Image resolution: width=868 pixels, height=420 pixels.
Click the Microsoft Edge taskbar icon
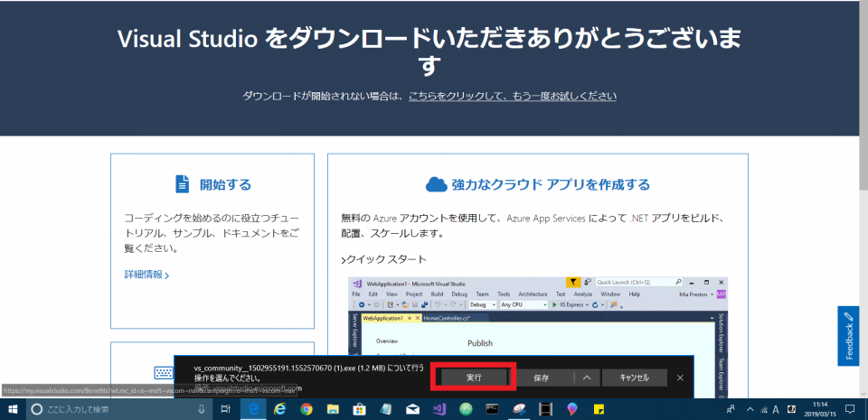pos(255,409)
